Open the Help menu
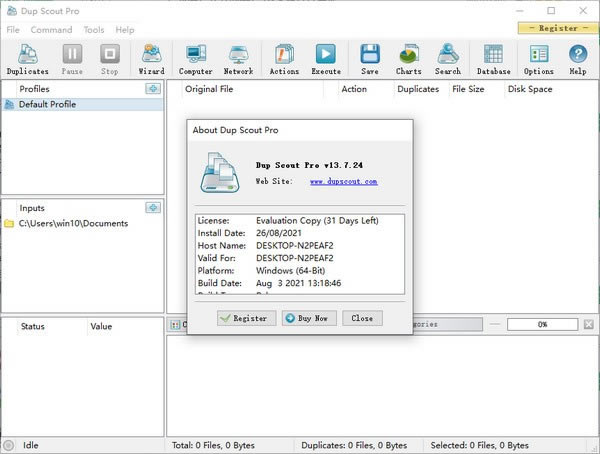600x454 pixels. point(125,29)
